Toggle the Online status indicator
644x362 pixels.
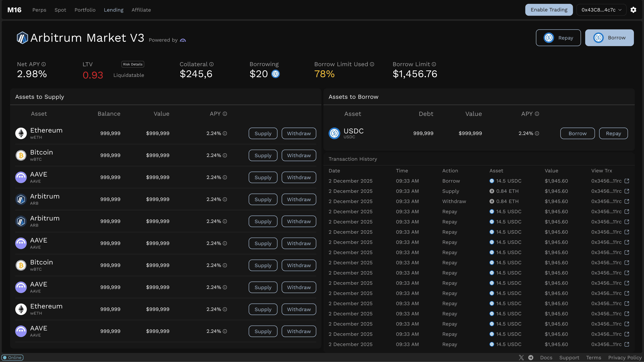click(12, 357)
